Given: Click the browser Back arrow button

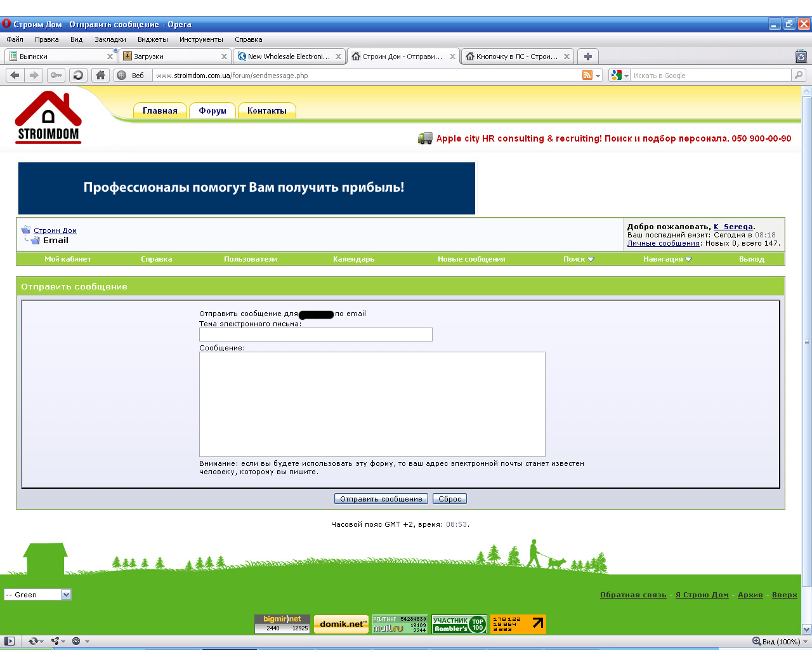Looking at the screenshot, I should pos(15,75).
